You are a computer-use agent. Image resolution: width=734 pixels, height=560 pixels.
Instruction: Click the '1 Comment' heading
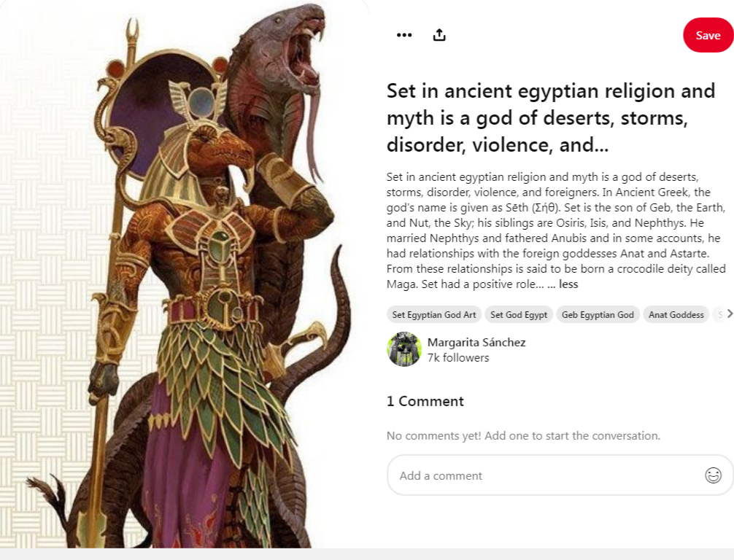pyautogui.click(x=425, y=401)
